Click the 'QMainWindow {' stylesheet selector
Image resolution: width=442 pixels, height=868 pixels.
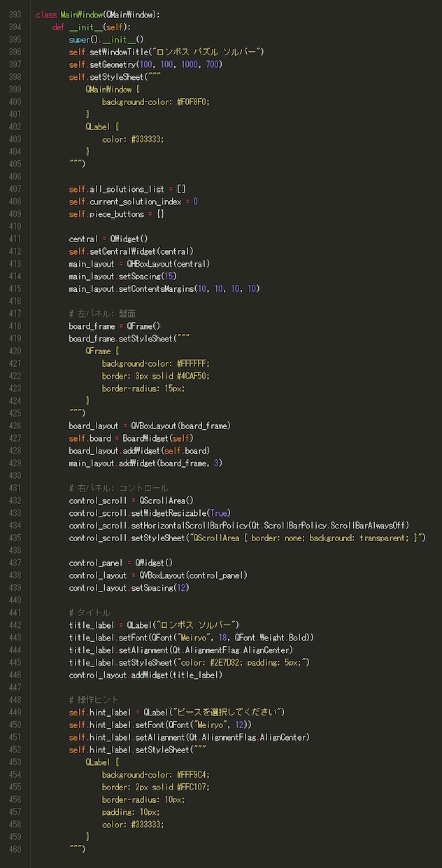[113, 90]
